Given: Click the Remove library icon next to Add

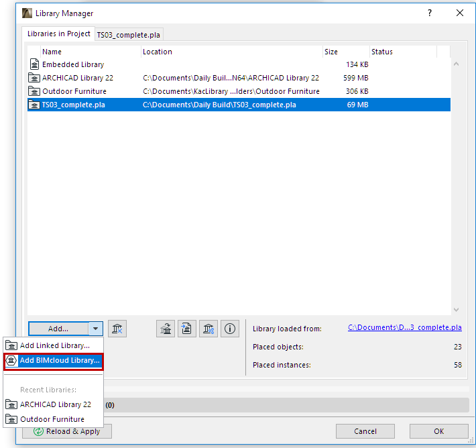Looking at the screenshot, I should pos(117,329).
